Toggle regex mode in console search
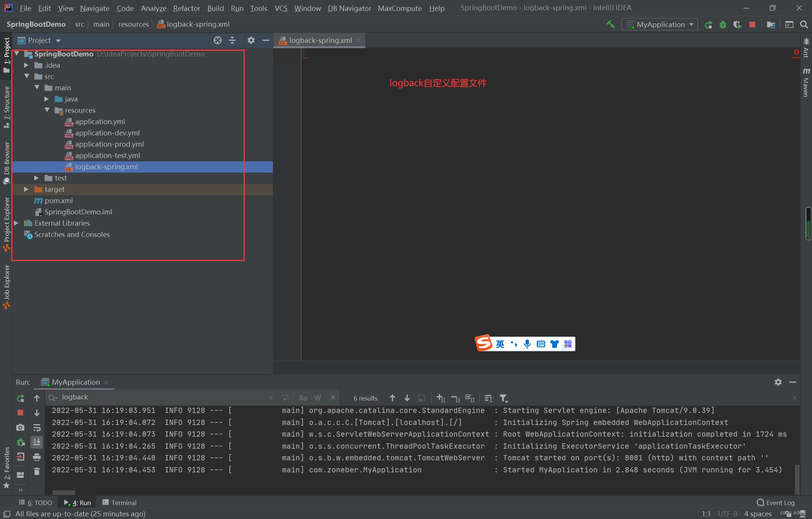Image resolution: width=812 pixels, height=519 pixels. [x=332, y=398]
